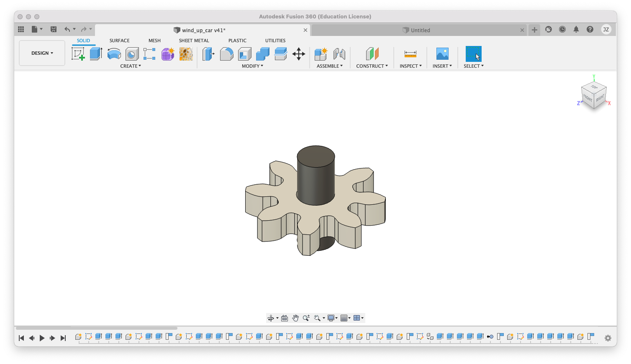Expand the CREATE dropdown menu
The height and width of the screenshot is (364, 631).
131,66
